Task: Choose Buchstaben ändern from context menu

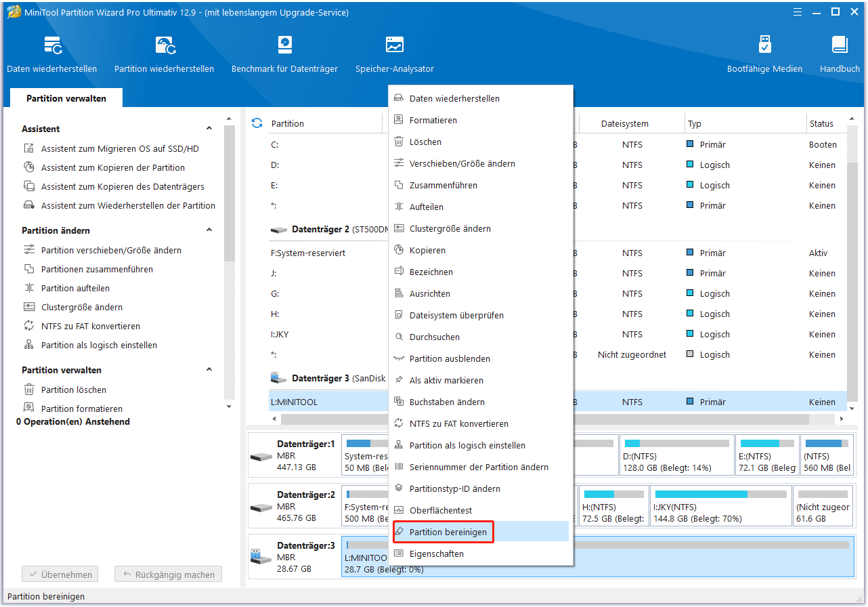Action: pyautogui.click(x=481, y=402)
